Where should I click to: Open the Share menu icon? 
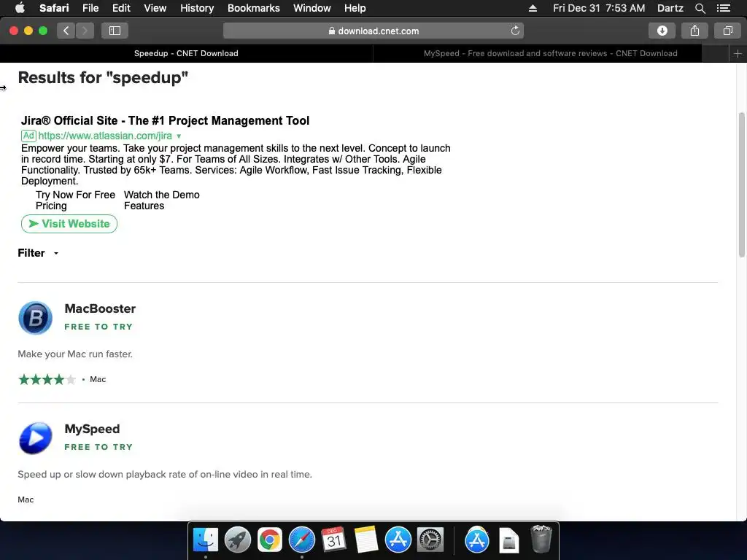click(694, 31)
